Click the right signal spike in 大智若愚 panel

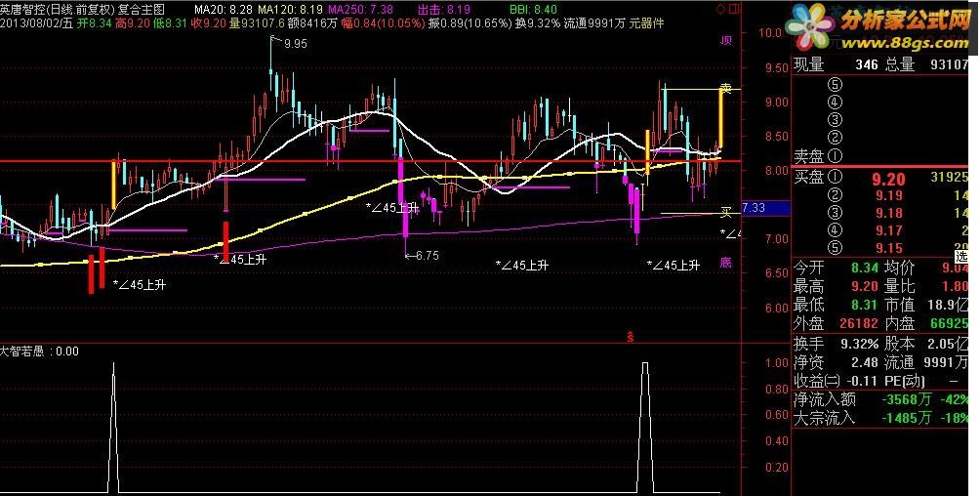(645, 426)
